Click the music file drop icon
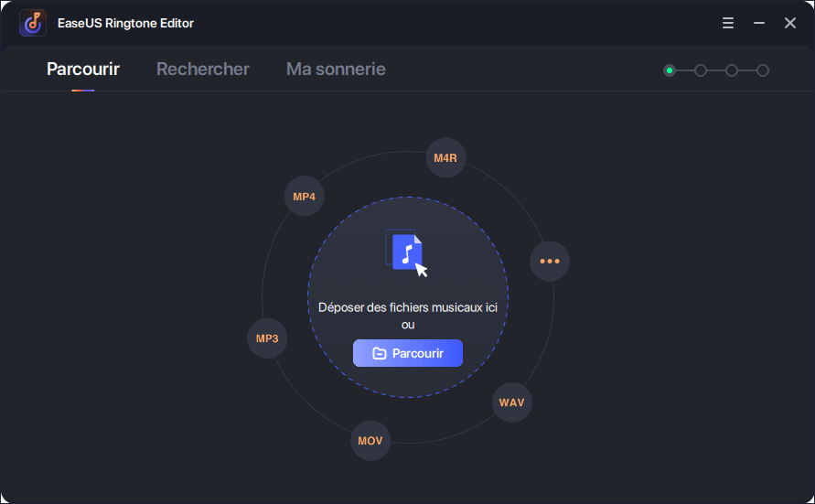815x504 pixels. [x=406, y=252]
